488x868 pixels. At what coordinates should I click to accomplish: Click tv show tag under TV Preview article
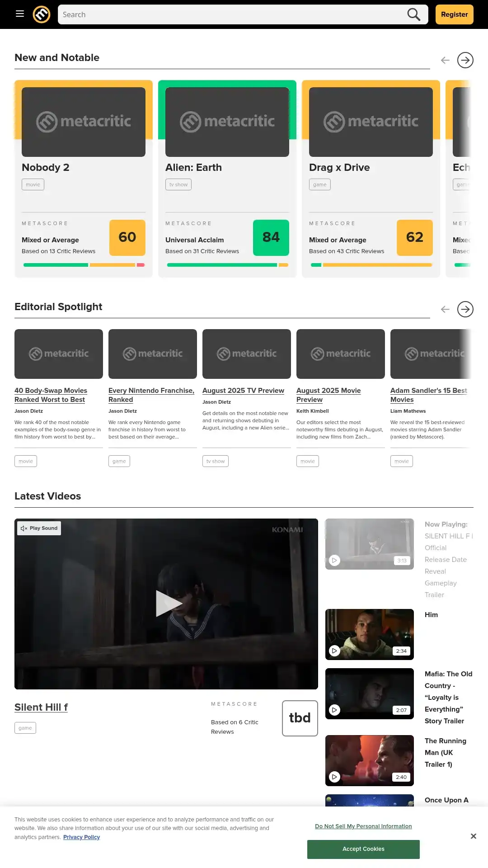(x=216, y=461)
